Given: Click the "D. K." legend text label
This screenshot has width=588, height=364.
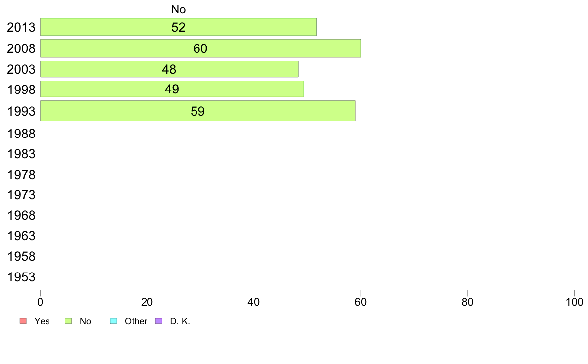Looking at the screenshot, I should coord(180,321).
